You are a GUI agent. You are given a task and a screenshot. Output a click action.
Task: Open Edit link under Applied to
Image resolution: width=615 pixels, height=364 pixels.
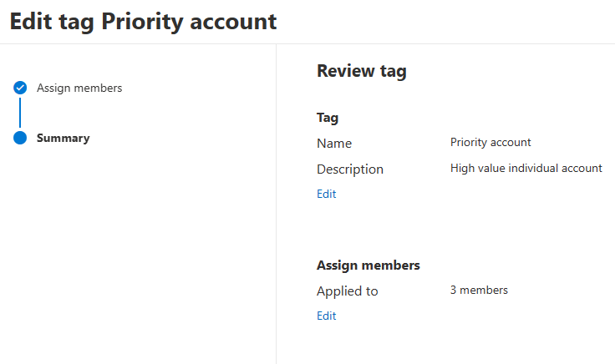326,316
